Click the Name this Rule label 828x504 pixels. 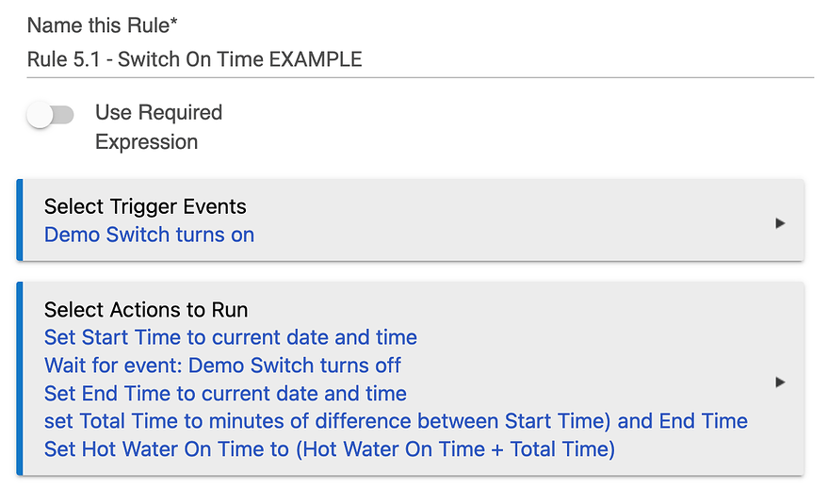pyautogui.click(x=98, y=25)
